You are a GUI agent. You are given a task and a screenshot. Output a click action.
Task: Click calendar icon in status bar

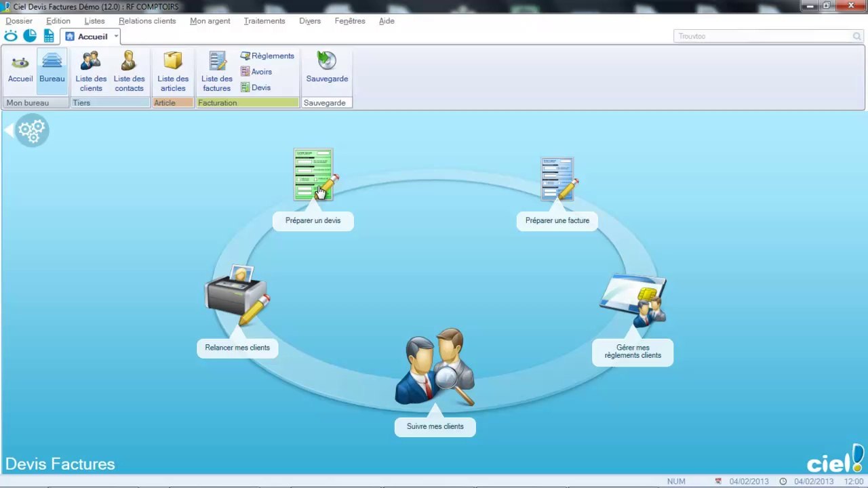718,481
